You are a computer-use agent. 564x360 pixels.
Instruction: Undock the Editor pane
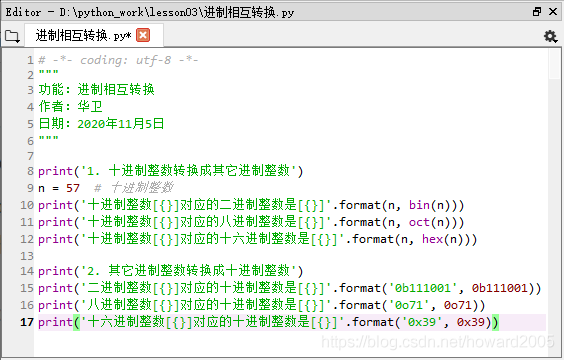coord(537,12)
